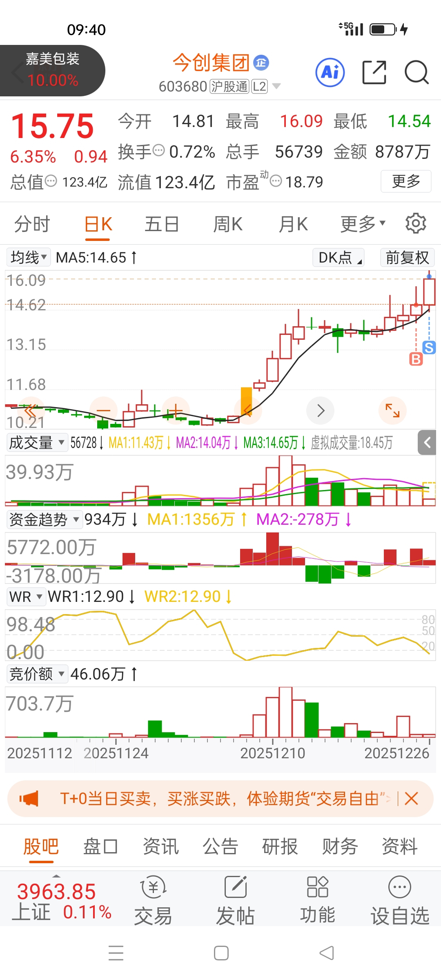Open the 盘口 tab

[101, 846]
